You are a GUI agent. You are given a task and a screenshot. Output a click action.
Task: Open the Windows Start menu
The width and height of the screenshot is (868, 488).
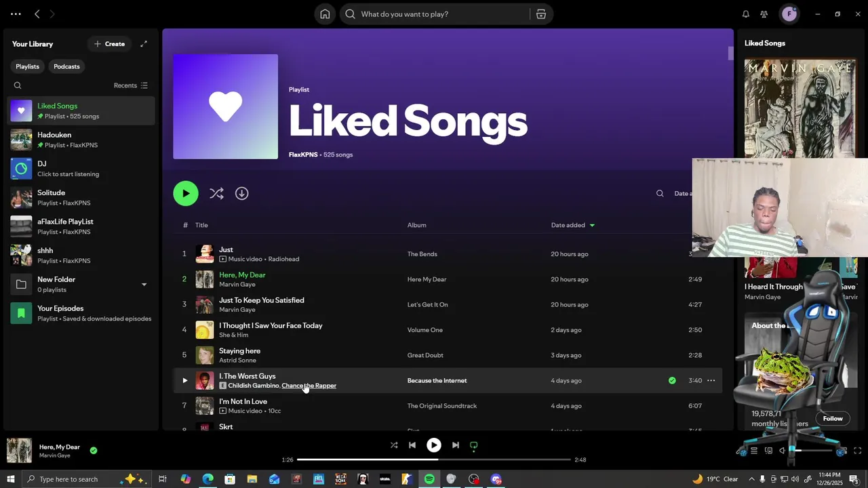click(11, 479)
